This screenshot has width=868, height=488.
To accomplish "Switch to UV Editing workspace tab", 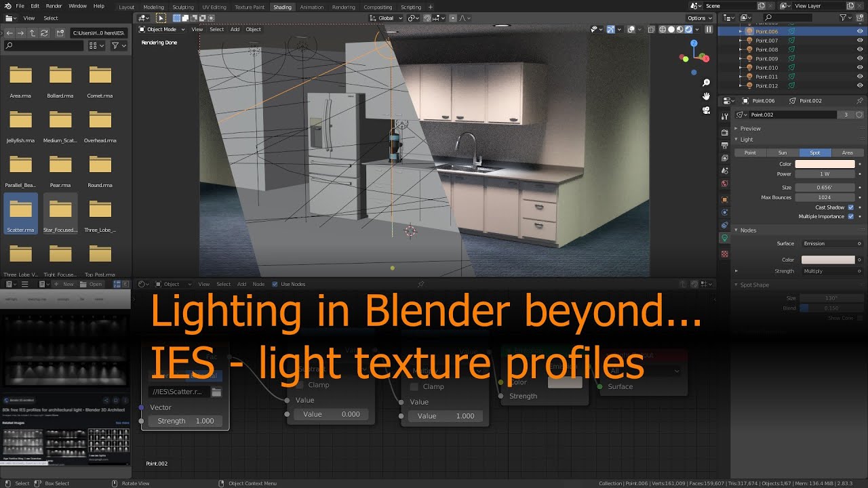I will (x=214, y=7).
